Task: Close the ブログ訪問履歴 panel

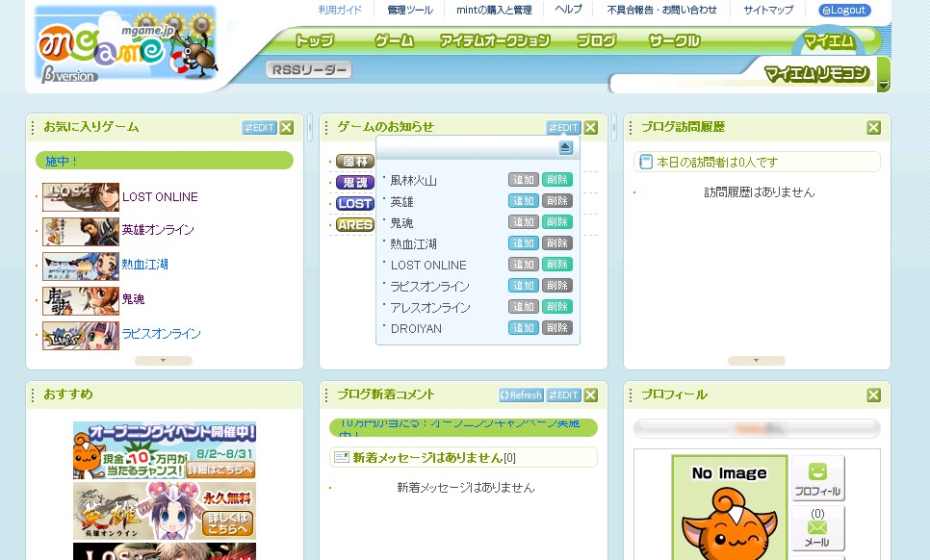Action: tap(873, 128)
